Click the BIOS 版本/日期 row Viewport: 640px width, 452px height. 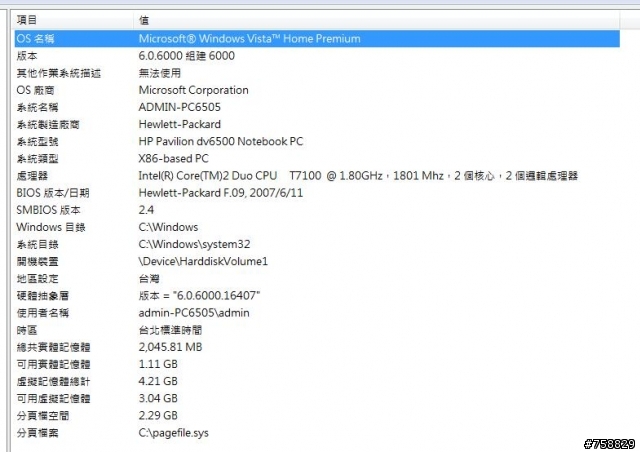[317, 193]
